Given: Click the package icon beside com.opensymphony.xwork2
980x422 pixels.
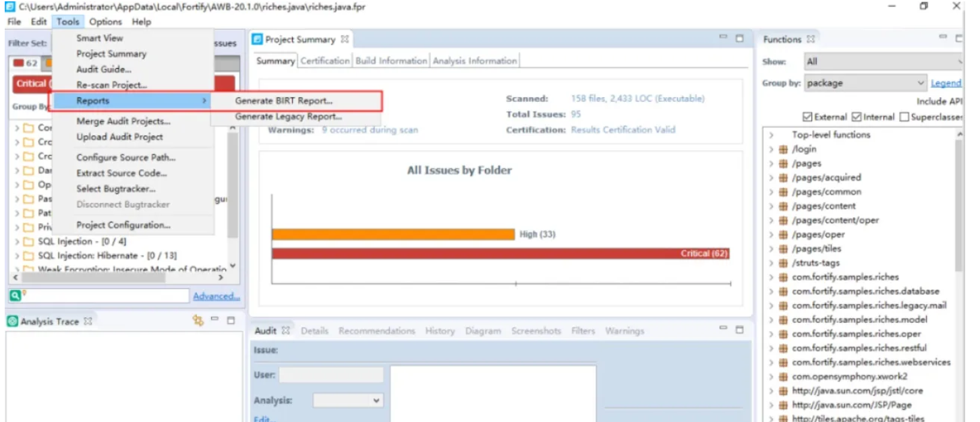Looking at the screenshot, I should click(x=783, y=377).
